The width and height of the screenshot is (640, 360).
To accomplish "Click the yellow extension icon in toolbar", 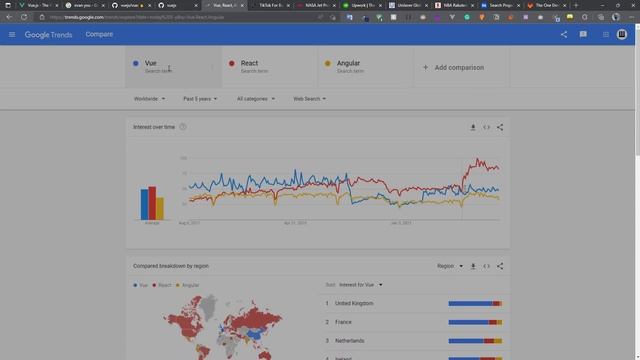I will (570, 17).
